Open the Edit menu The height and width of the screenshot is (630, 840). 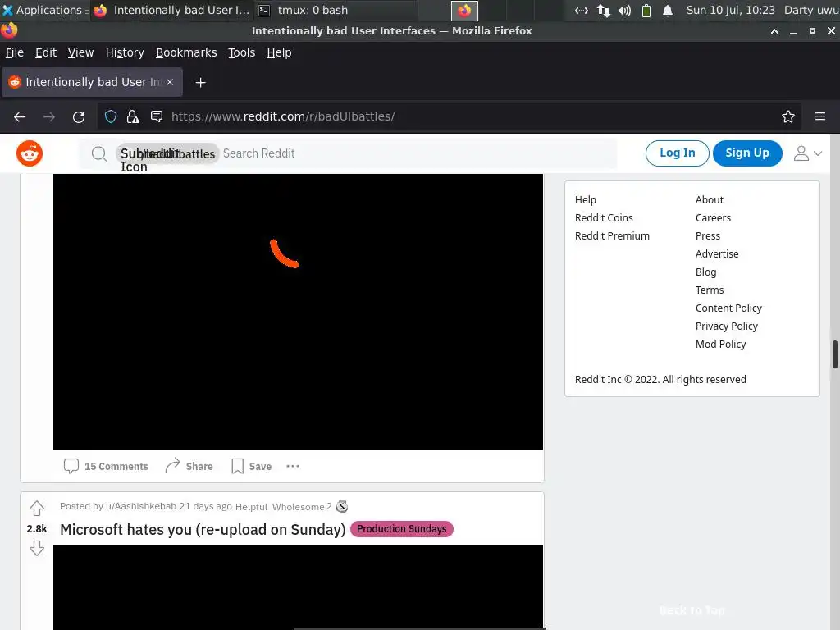pos(46,52)
